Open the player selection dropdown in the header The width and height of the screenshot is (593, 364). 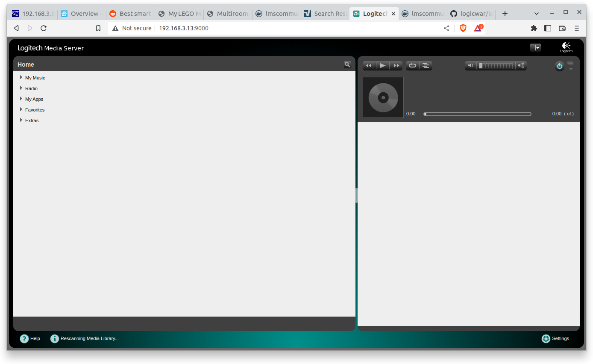[x=535, y=48]
